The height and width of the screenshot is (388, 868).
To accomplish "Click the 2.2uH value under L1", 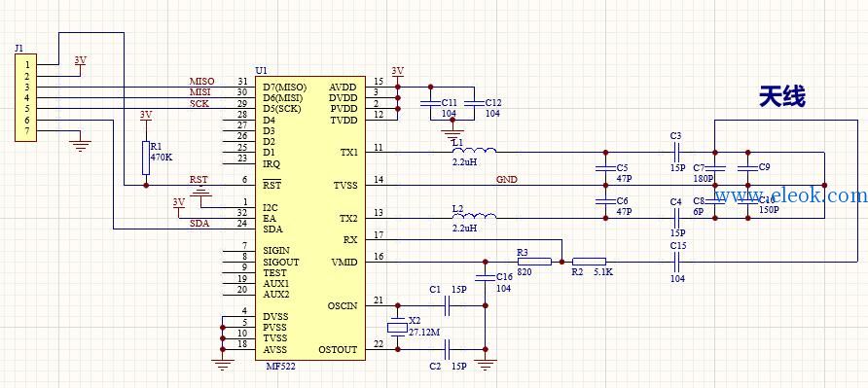I will pos(464,162).
